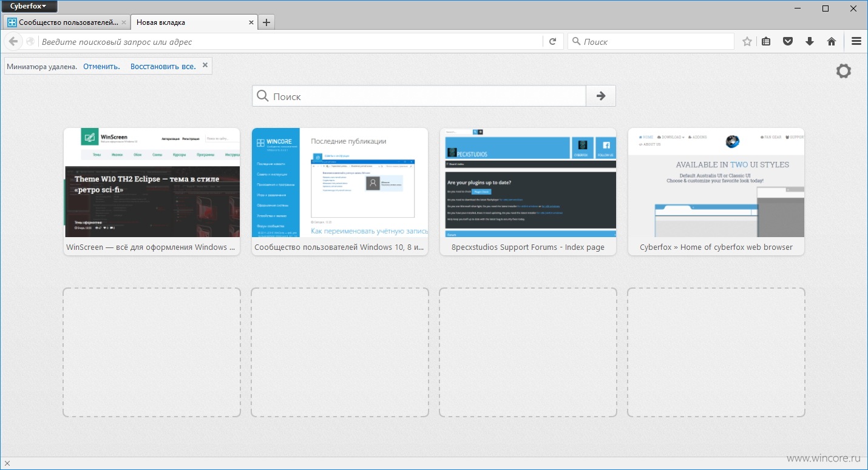The width and height of the screenshot is (868, 470).
Task: Select the Новая вкладка tab
Action: click(193, 22)
